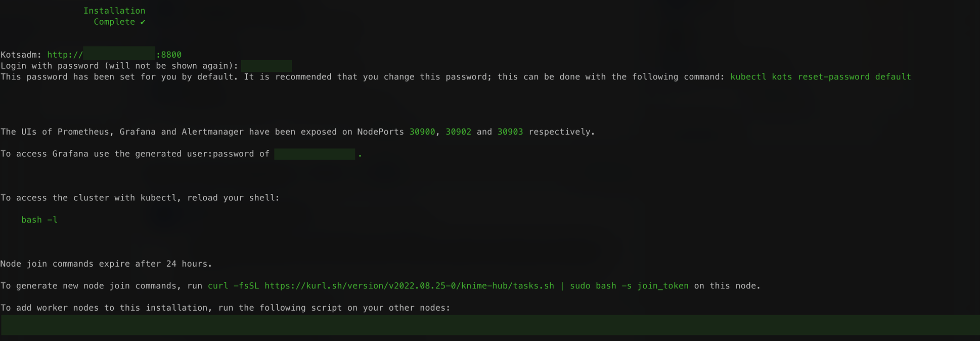Click the 'Node join commands expire' line
The width and height of the screenshot is (980, 341).
[x=106, y=264]
